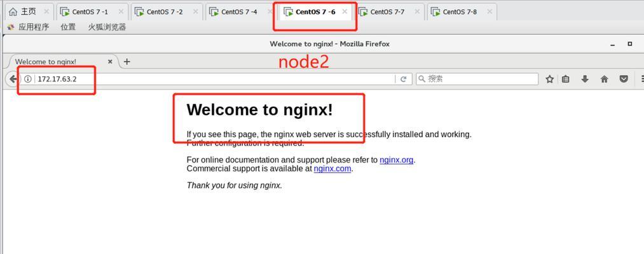This screenshot has width=644, height=254.
Task: Click 'Thank you for using nginx.' text
Action: click(235, 185)
